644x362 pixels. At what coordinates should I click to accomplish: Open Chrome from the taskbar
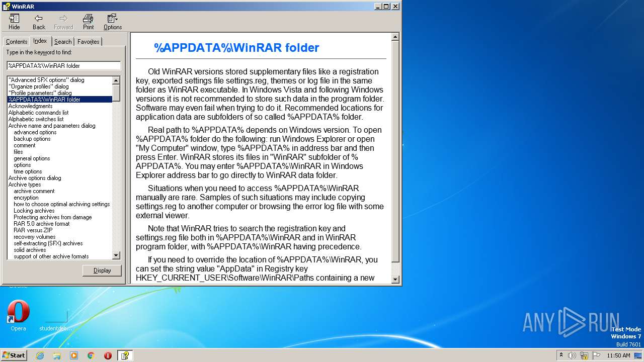[91, 355]
